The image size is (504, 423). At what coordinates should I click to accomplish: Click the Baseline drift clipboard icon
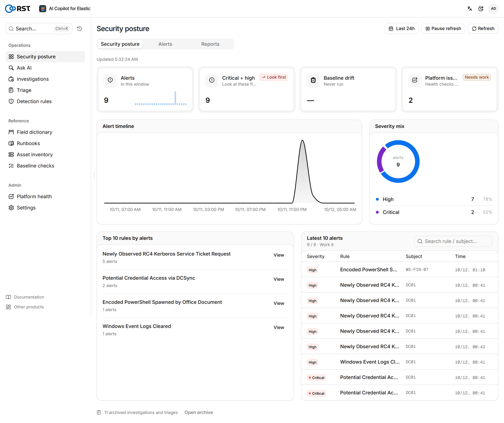(313, 80)
